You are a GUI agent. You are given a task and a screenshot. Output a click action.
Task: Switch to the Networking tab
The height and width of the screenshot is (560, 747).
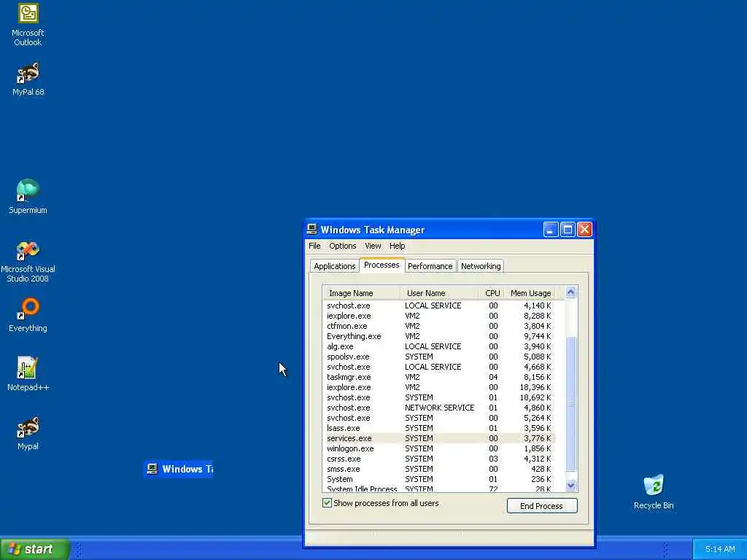coord(481,266)
